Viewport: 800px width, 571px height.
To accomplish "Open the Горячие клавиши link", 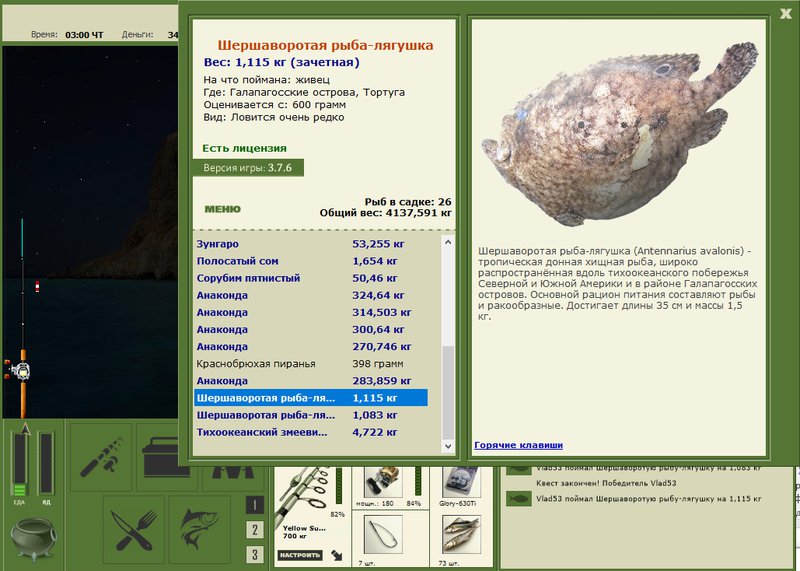I will pos(518,445).
